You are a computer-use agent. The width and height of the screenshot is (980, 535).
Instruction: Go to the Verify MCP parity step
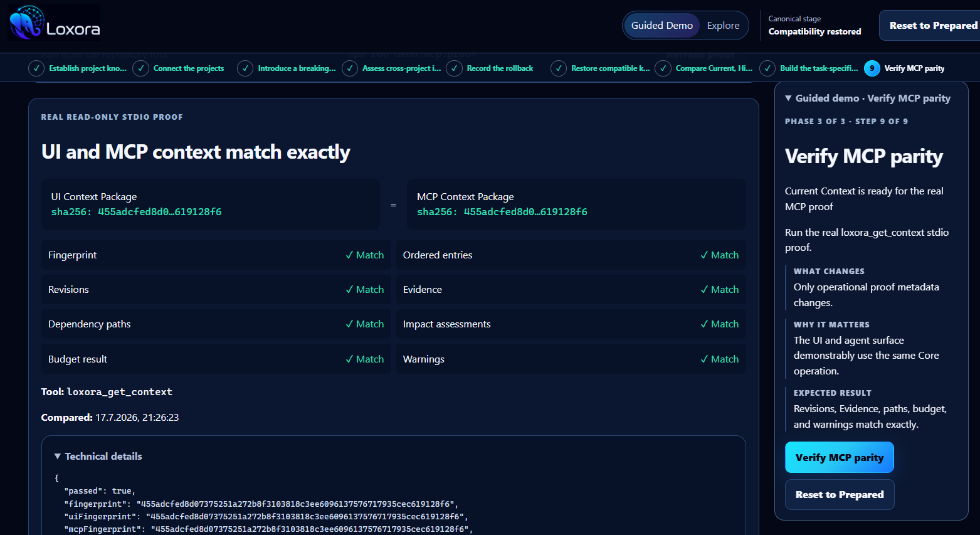click(905, 68)
